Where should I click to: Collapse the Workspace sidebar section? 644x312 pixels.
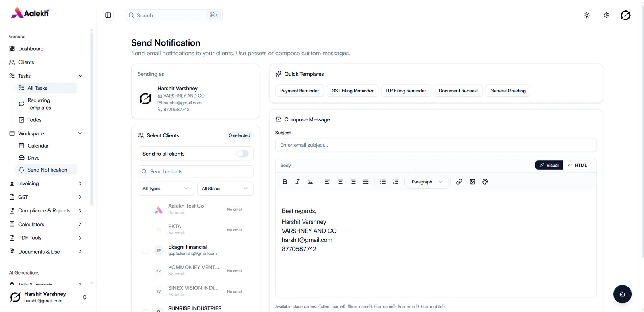point(80,133)
